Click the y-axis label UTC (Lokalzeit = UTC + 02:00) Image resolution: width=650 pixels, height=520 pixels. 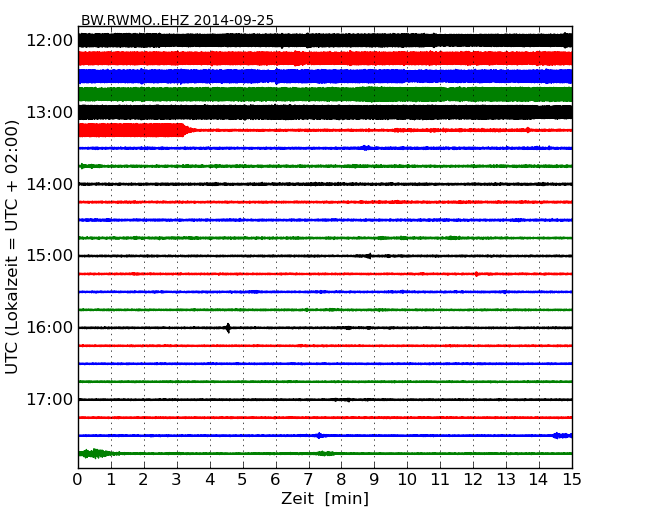click(12, 247)
